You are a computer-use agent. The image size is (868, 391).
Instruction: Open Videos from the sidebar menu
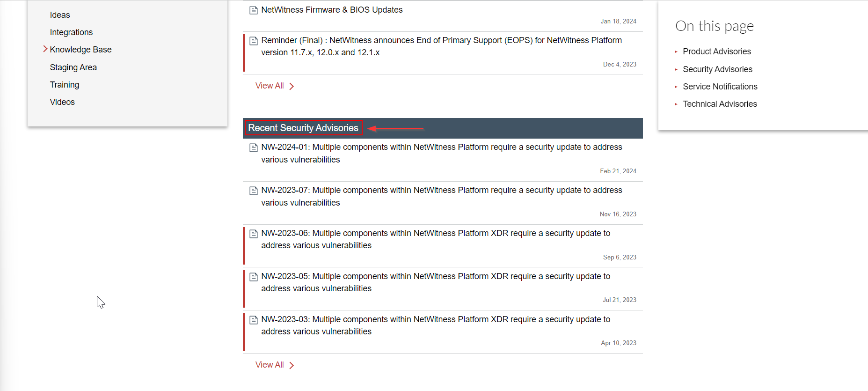[x=62, y=102]
